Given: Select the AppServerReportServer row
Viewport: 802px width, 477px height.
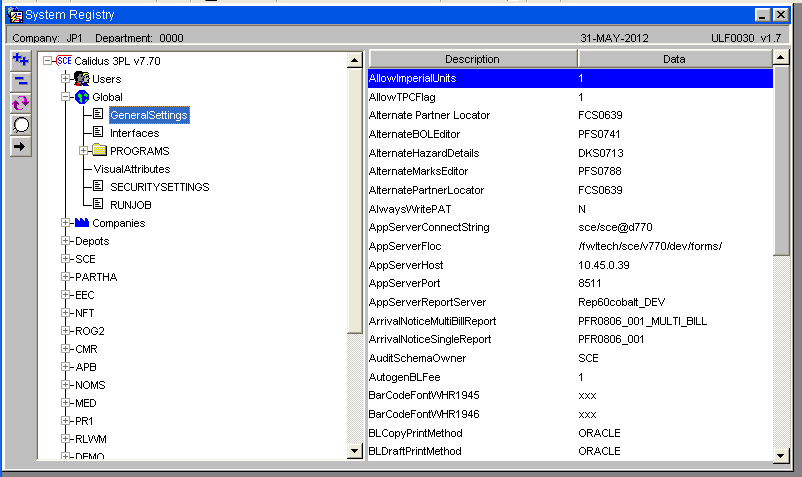Looking at the screenshot, I should pos(570,302).
